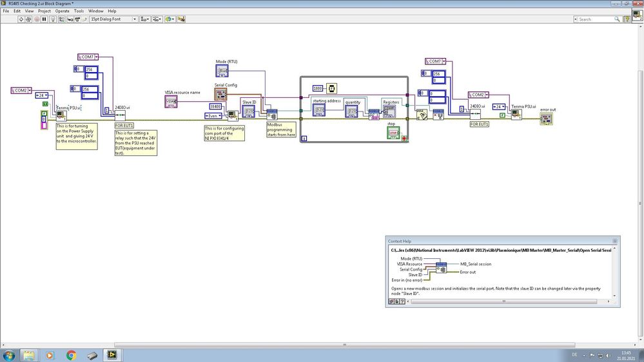Select the error out cluster terminal
The height and width of the screenshot is (362, 644).
click(546, 119)
